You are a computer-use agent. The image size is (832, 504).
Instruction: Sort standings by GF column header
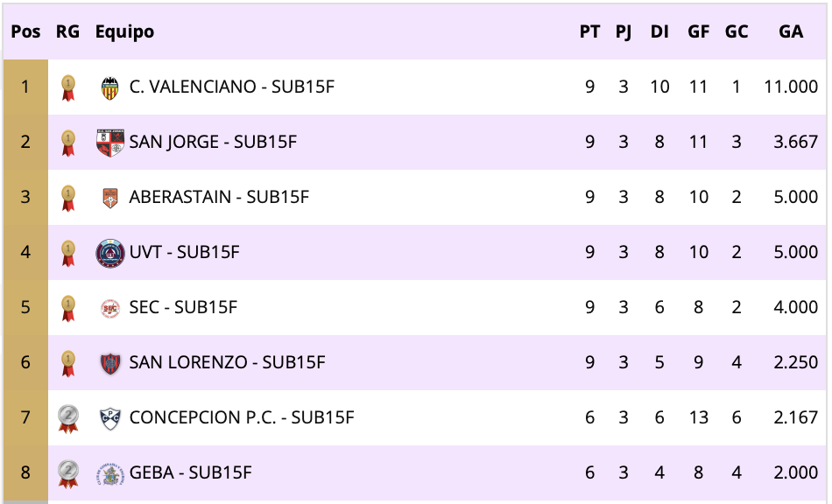698,32
